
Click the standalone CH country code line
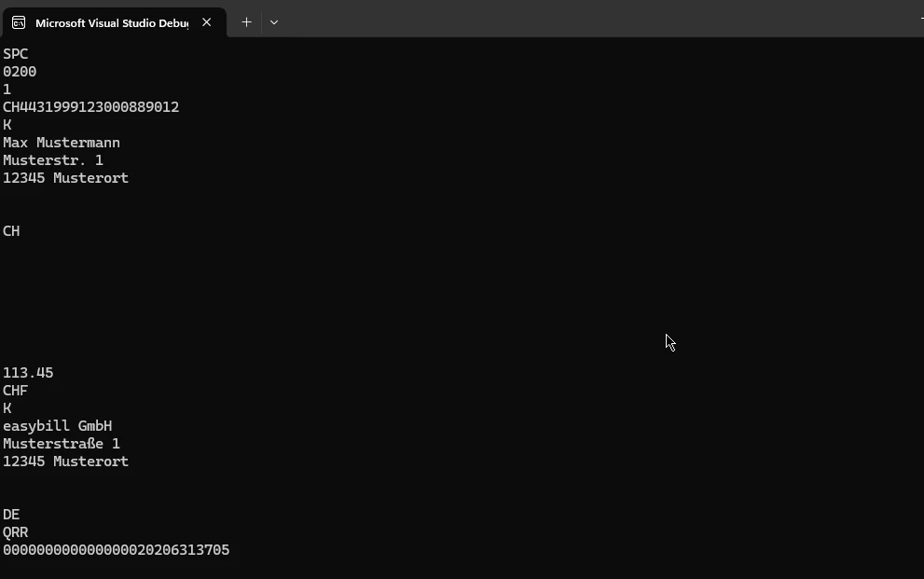tap(11, 231)
